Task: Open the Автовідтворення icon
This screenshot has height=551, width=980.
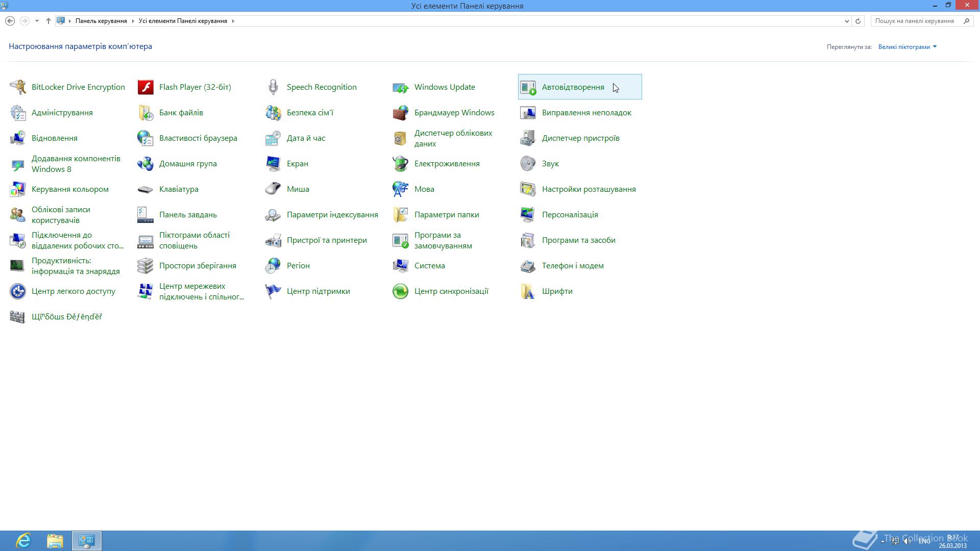Action: [528, 87]
